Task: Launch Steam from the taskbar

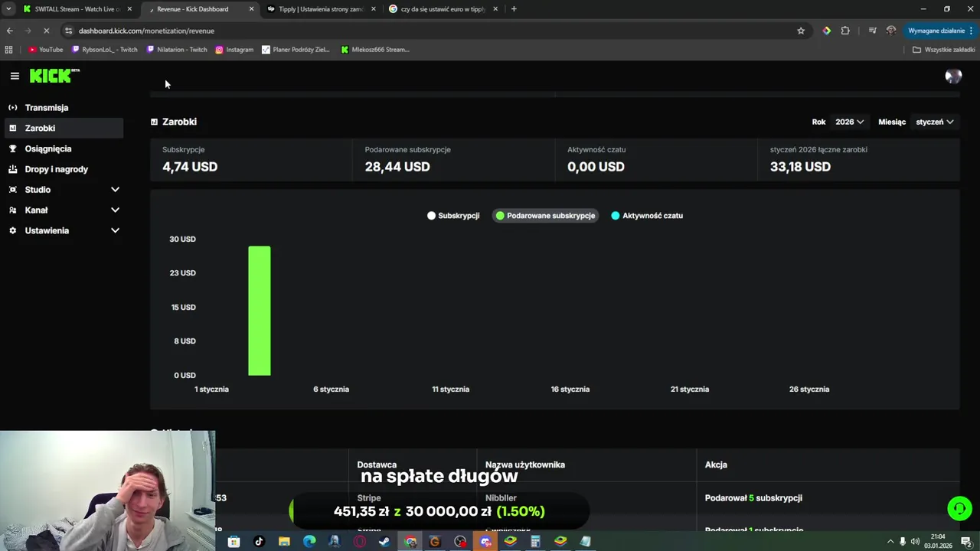Action: [384, 542]
